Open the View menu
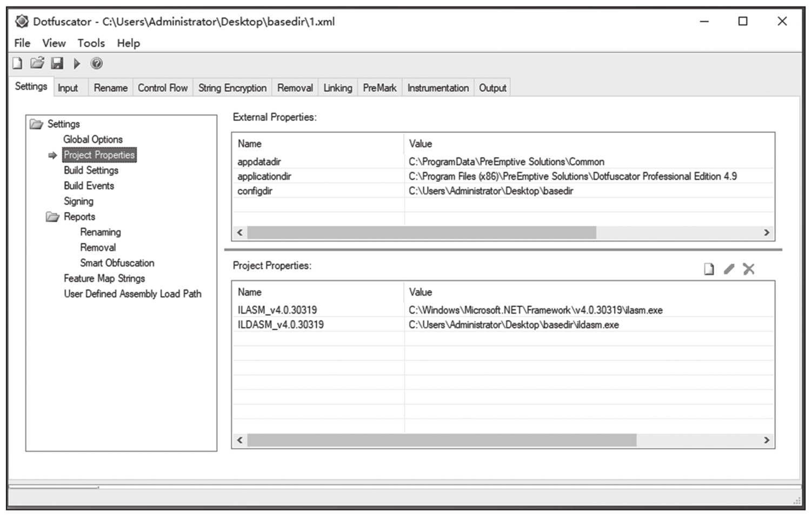812x516 pixels. coord(54,43)
